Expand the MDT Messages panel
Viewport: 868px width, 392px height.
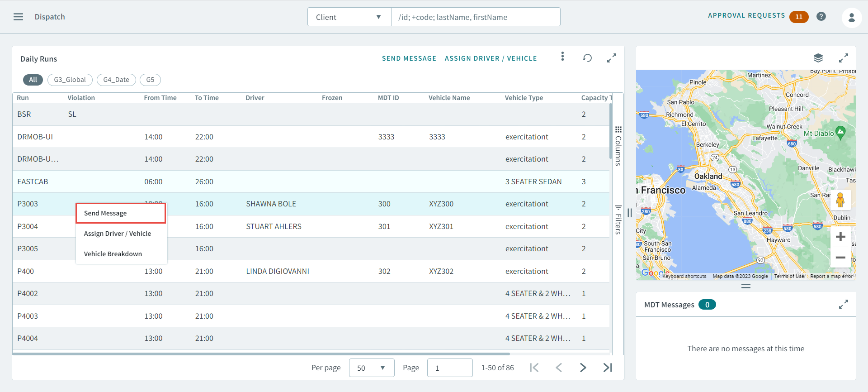pyautogui.click(x=843, y=305)
